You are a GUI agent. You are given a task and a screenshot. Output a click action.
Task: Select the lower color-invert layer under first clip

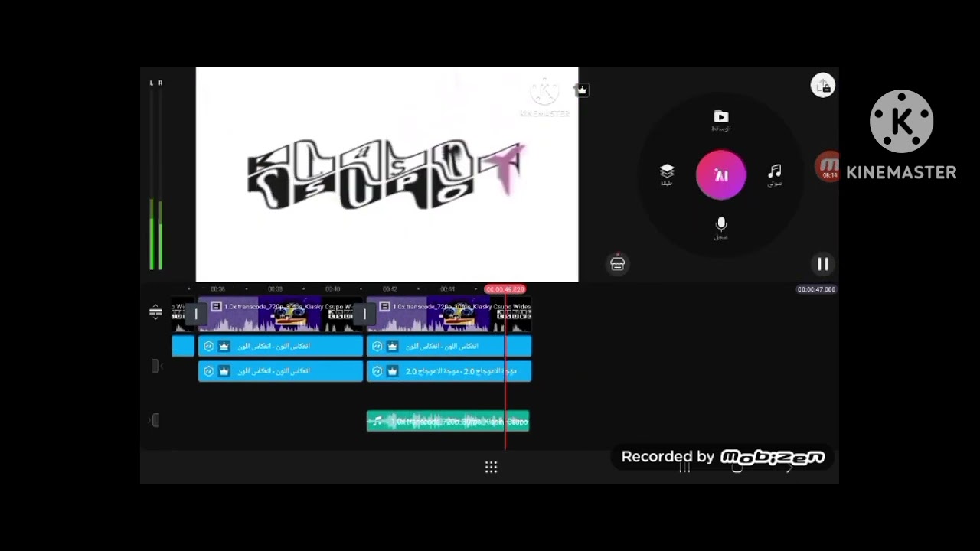click(x=280, y=371)
